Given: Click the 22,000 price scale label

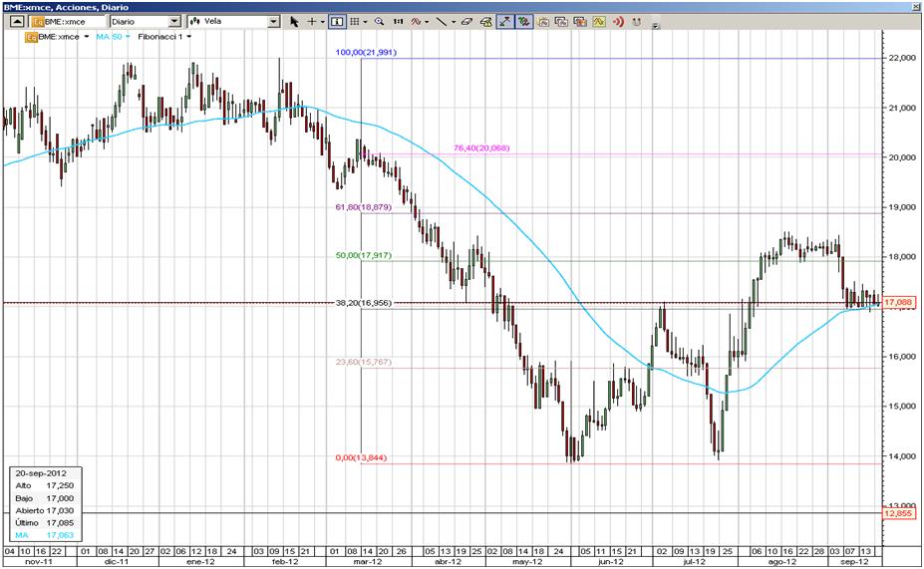Looking at the screenshot, I should (x=901, y=59).
